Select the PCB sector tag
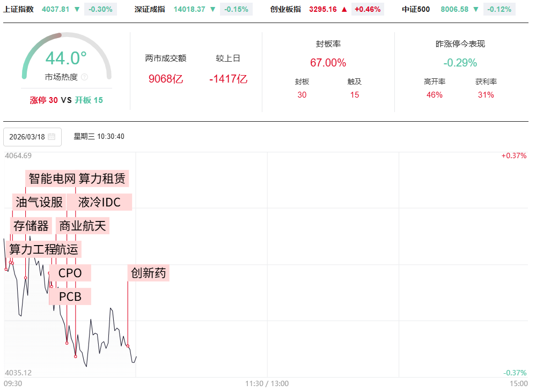 [x=70, y=296]
